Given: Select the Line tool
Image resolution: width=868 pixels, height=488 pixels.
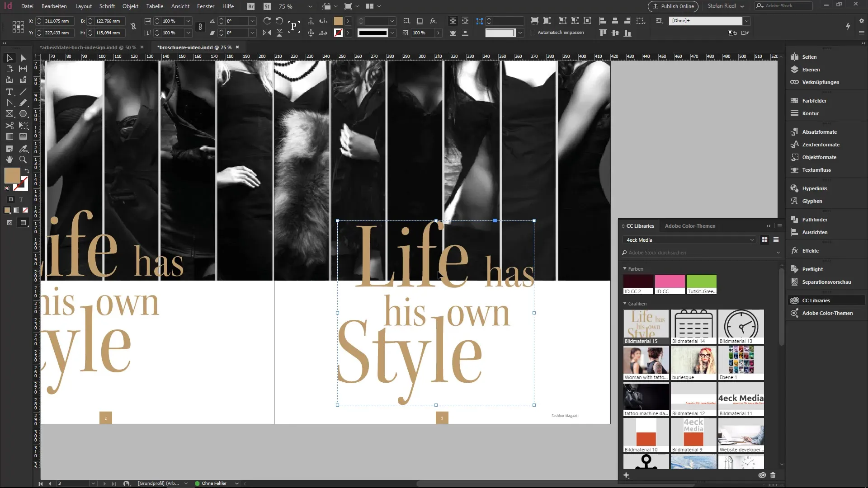Looking at the screenshot, I should point(23,92).
